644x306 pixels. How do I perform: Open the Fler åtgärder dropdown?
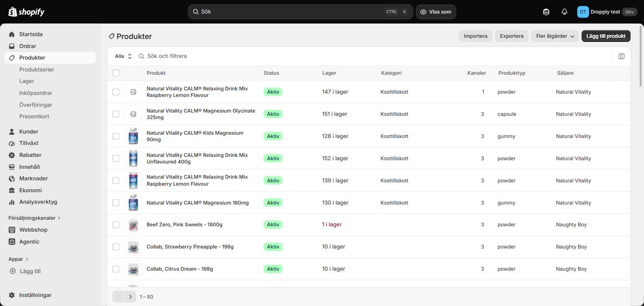coord(555,36)
